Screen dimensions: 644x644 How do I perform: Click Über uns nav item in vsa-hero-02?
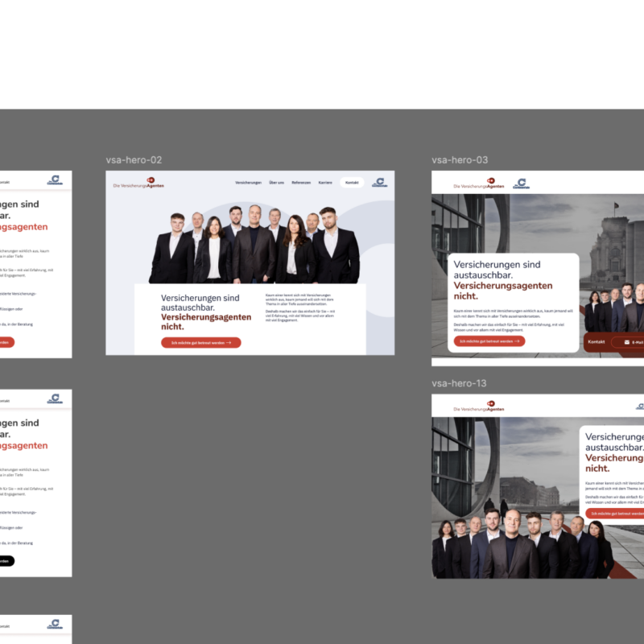tap(276, 183)
